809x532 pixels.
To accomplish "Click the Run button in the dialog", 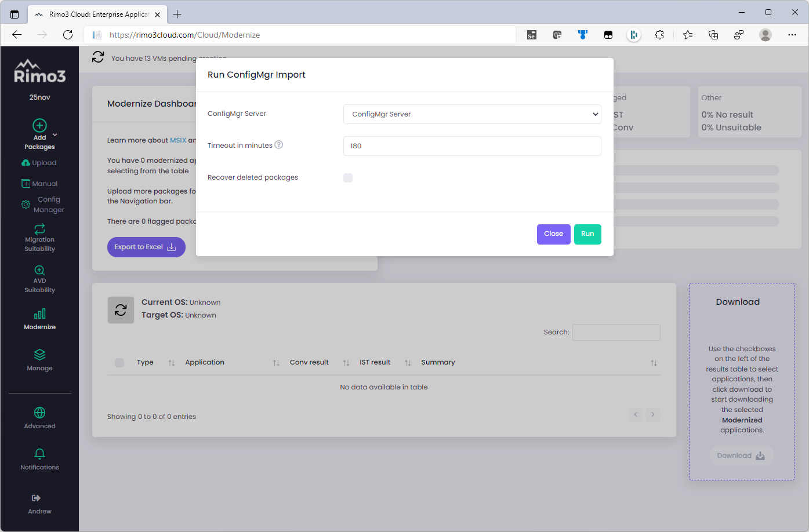I will coord(587,234).
